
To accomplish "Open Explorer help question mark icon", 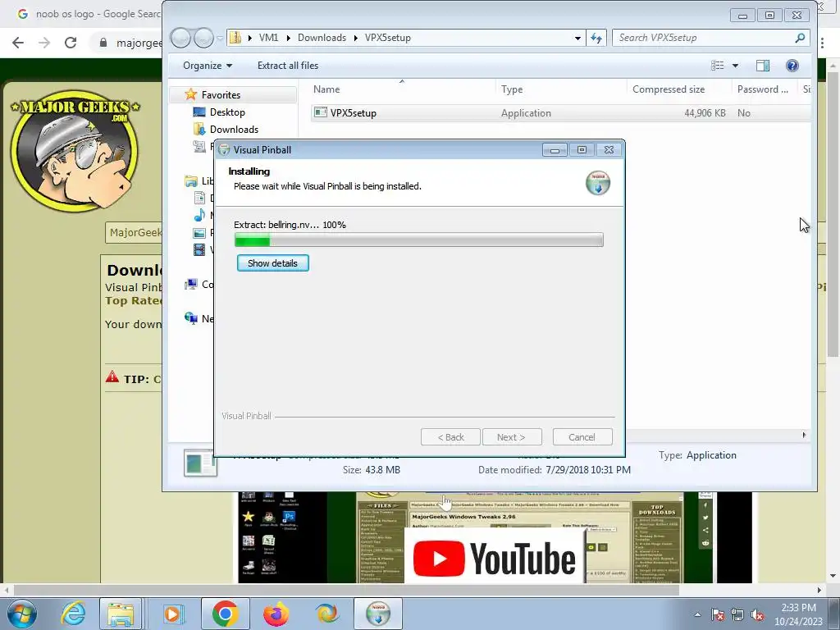I will click(x=792, y=66).
